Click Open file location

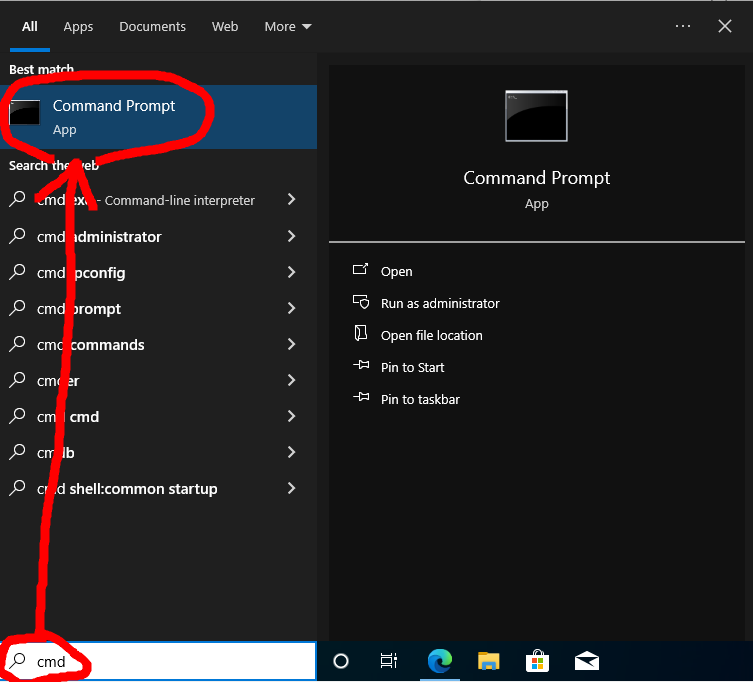[x=431, y=335]
